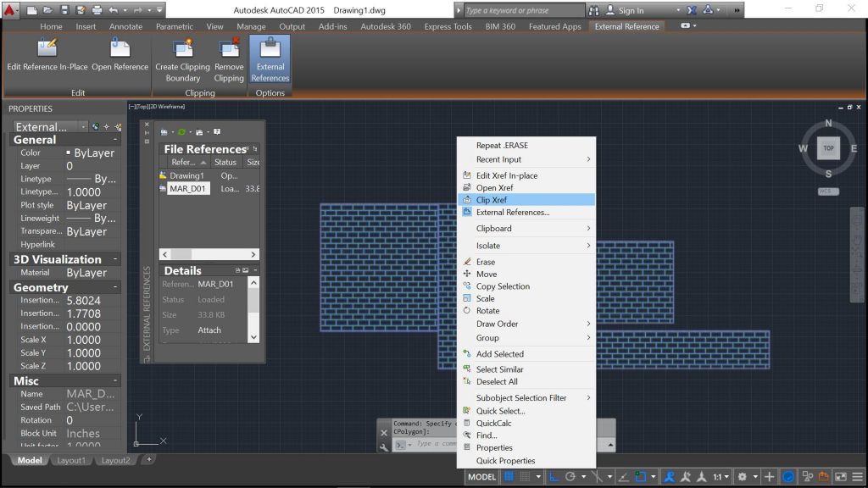The height and width of the screenshot is (488, 868).
Task: Click the MODEL button in the status bar
Action: [x=481, y=477]
